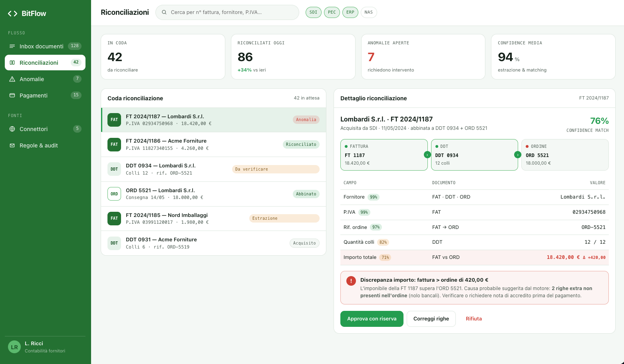Click the arrow between Fattura and DDT cards
This screenshot has width=624, height=364.
[427, 155]
